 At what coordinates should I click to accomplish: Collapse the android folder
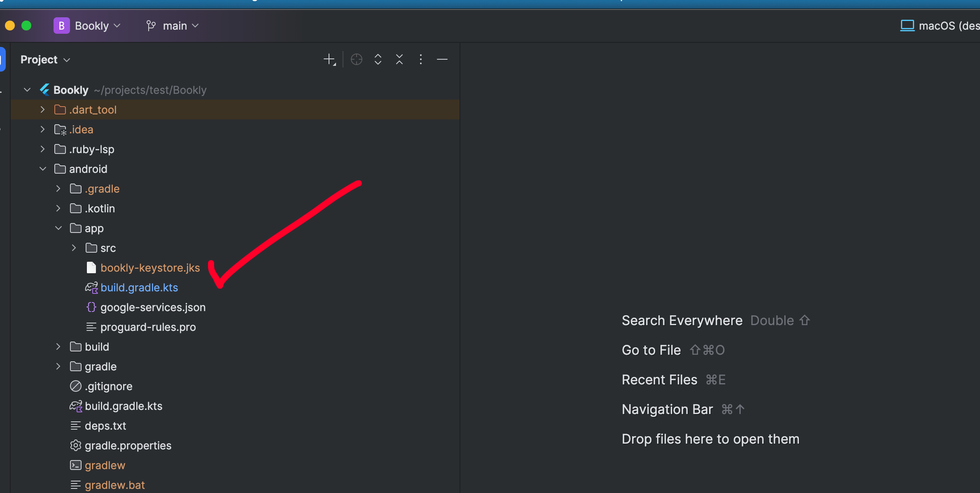tap(42, 169)
